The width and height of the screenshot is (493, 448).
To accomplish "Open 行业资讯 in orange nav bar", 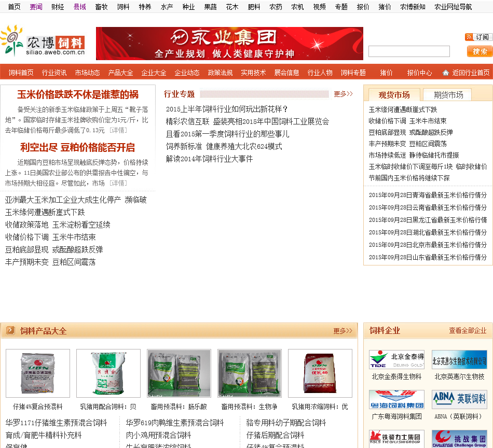I will [54, 73].
